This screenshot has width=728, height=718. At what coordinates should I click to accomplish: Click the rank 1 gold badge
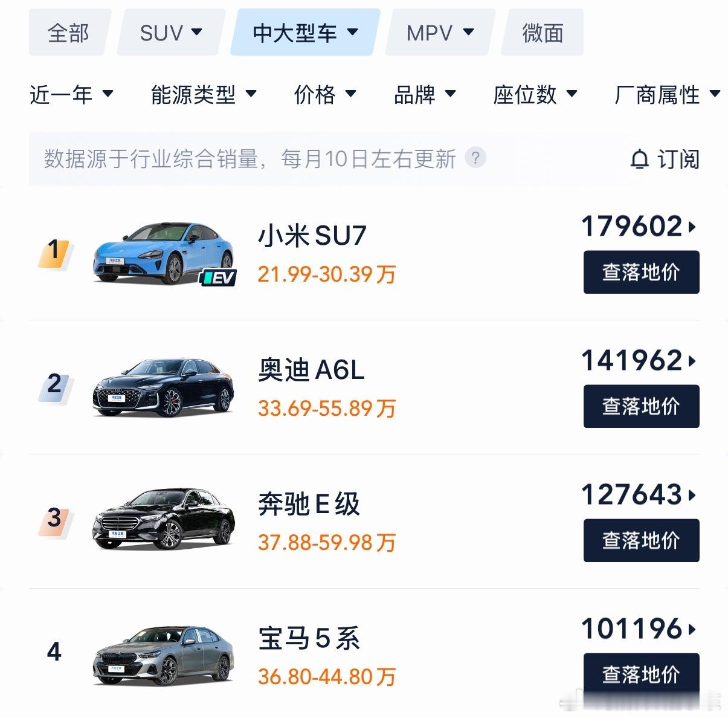point(54,251)
